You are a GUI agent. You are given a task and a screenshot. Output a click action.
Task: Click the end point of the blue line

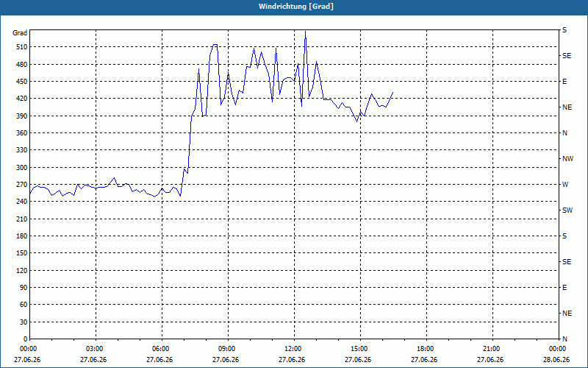pyautogui.click(x=392, y=93)
